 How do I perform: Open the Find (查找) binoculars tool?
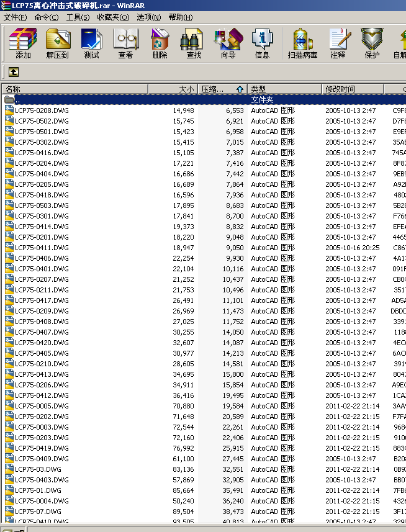194,43
